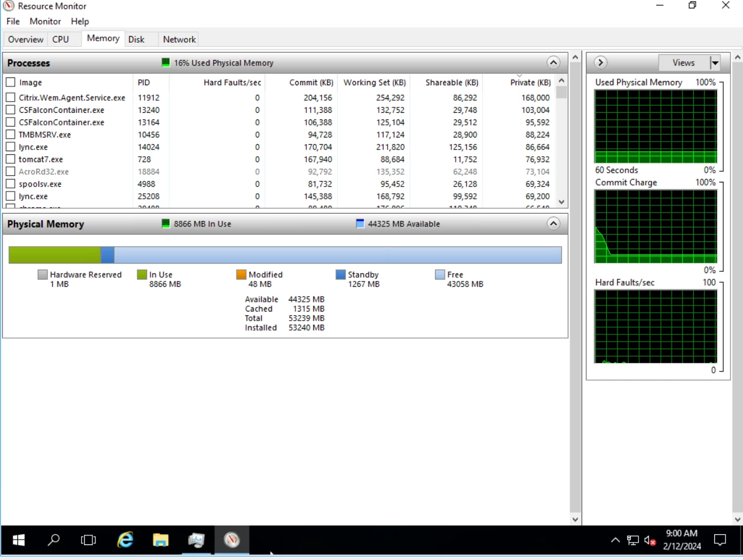
Task: Sort by PID column header
Action: point(151,82)
